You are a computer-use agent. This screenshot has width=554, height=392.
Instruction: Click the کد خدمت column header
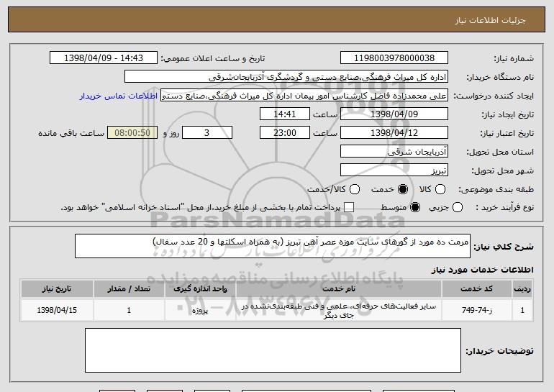click(x=476, y=289)
